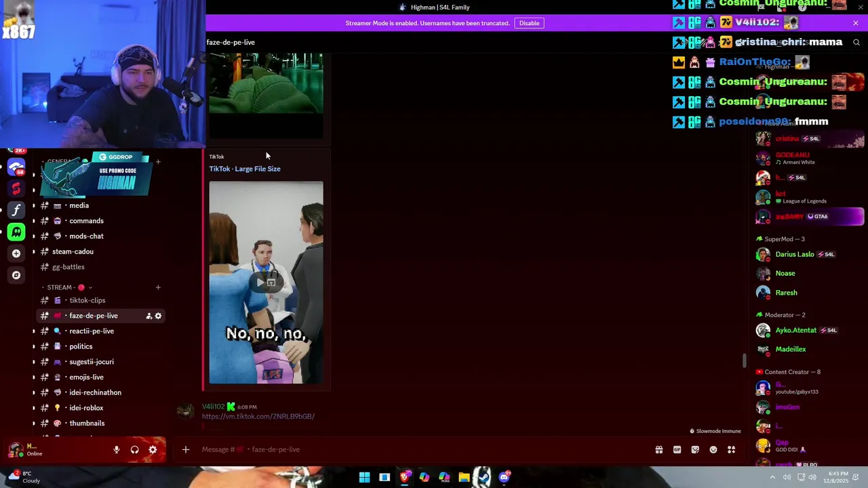Expand threads arrow next to thumbnails
868x488 pixels.
pos(34,424)
